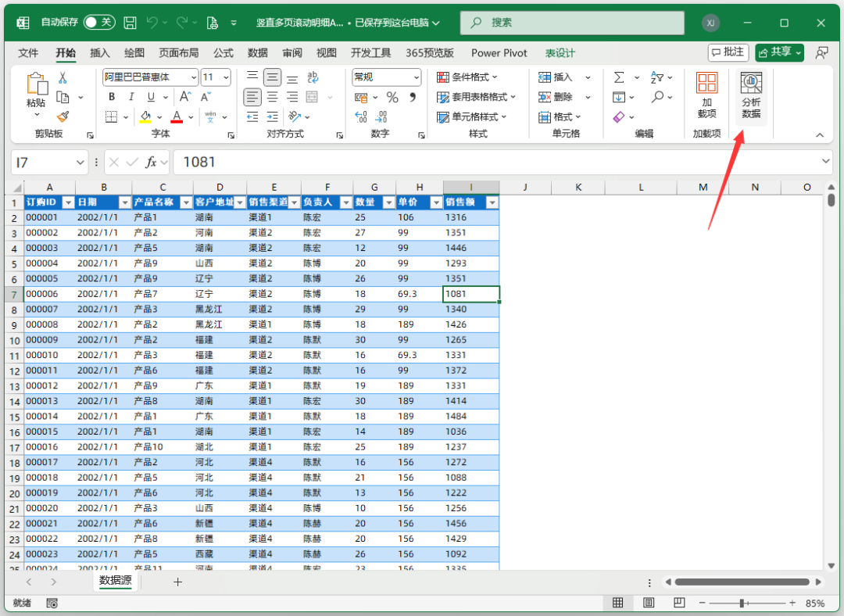Open the filter dropdown for 产品名称 column

186,202
